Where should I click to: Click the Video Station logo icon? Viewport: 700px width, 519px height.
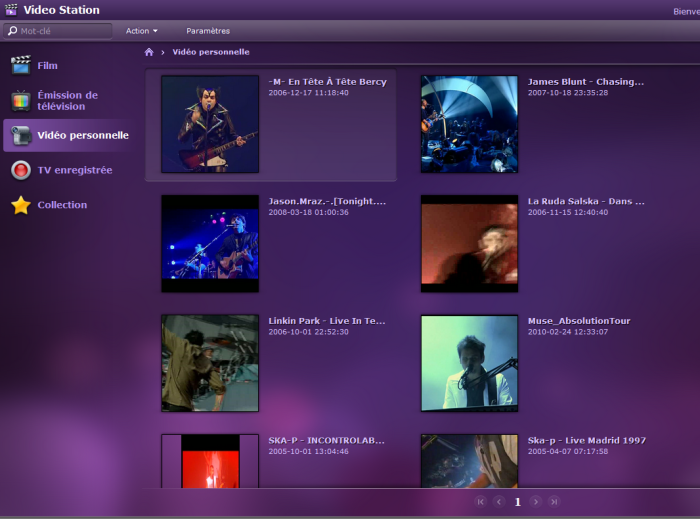pos(11,10)
